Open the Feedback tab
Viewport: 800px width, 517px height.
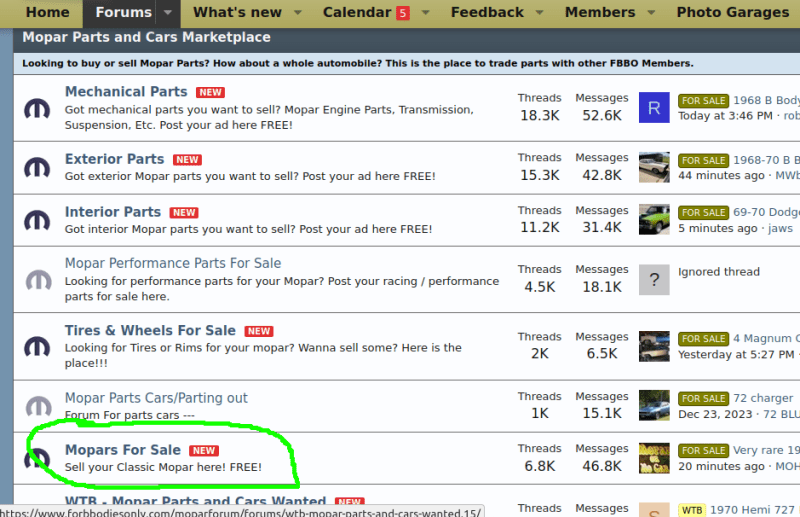[487, 12]
